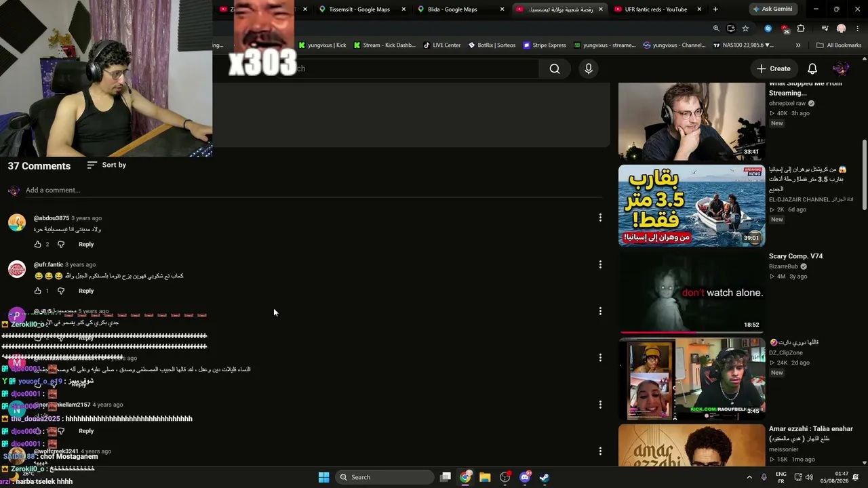Dislike the comment by @ufr.fantic
The width and height of the screenshot is (868, 488).
point(61,291)
